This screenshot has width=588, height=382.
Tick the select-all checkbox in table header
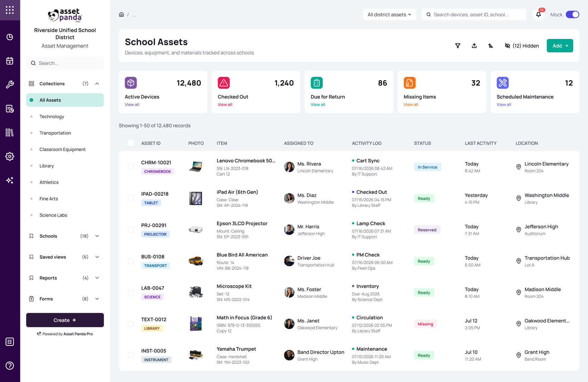click(x=131, y=143)
